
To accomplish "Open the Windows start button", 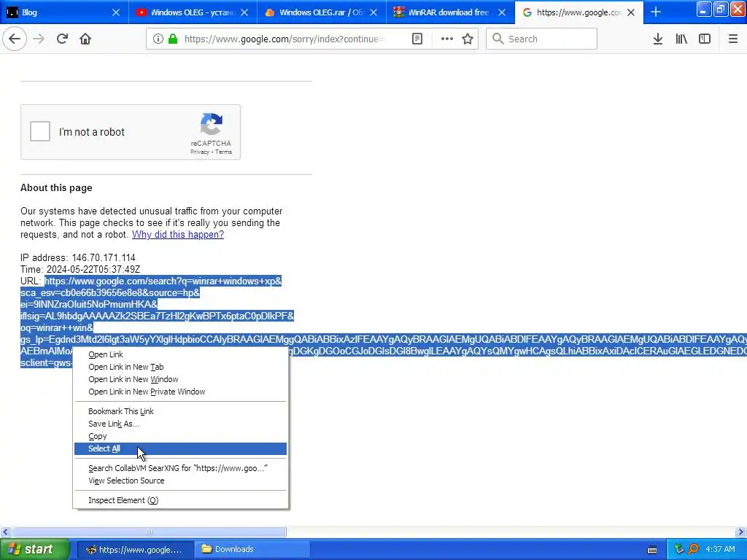I will coord(34,550).
